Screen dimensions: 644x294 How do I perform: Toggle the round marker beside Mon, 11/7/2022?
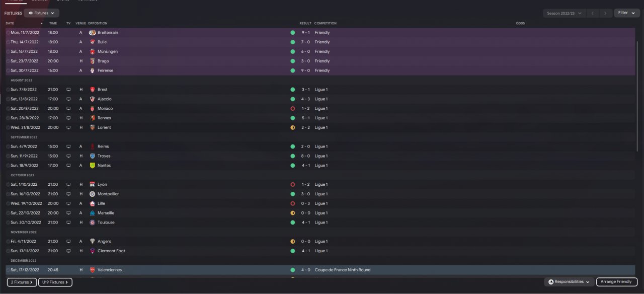point(8,33)
